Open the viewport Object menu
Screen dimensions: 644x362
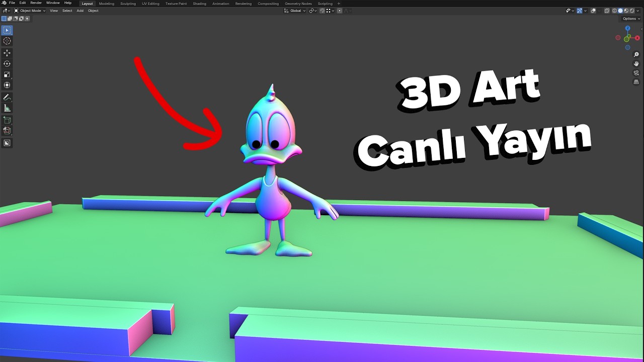(x=93, y=11)
